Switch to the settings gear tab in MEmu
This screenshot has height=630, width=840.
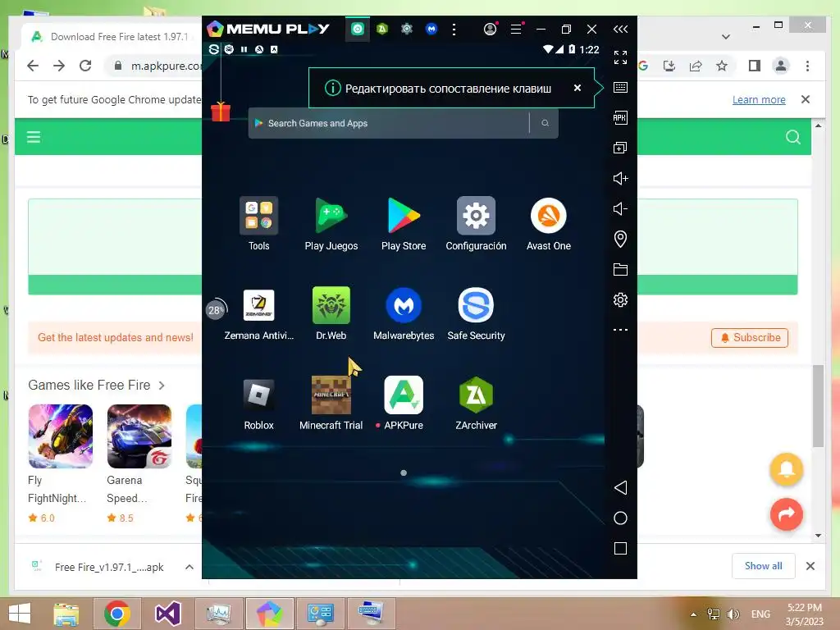(x=407, y=29)
